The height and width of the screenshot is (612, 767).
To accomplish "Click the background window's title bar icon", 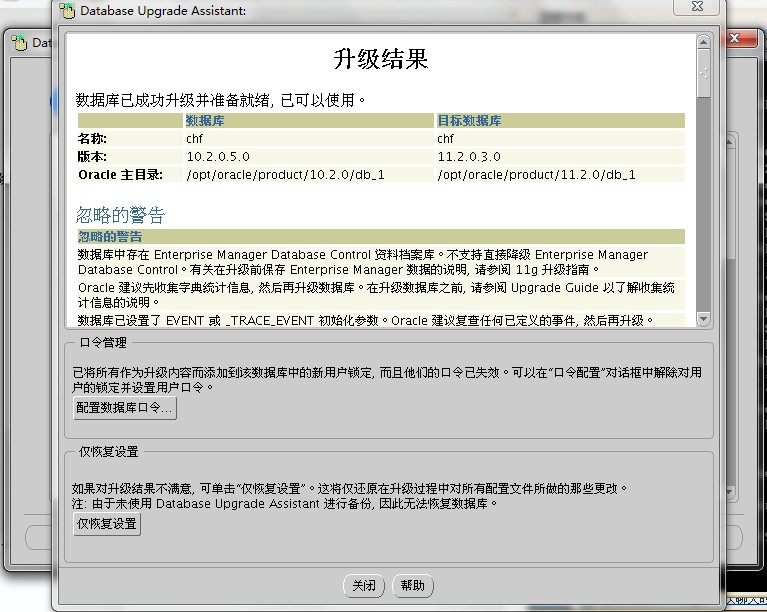I will tap(20, 43).
